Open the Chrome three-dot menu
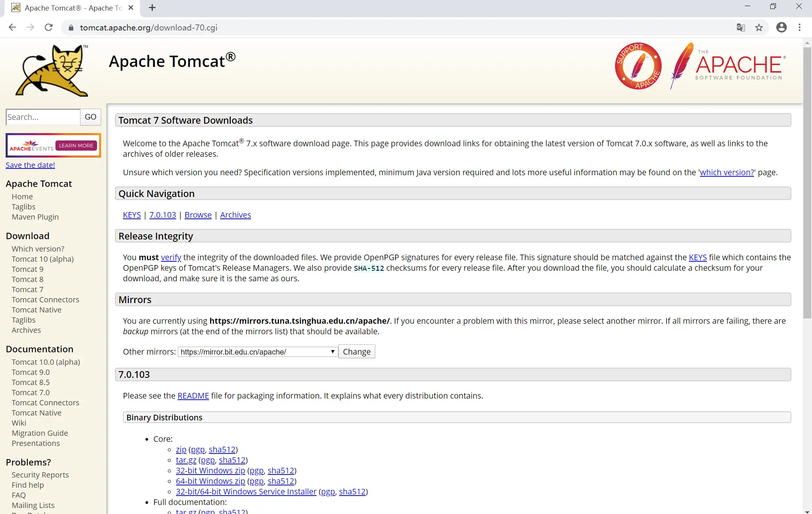Image resolution: width=812 pixels, height=514 pixels. [x=799, y=27]
